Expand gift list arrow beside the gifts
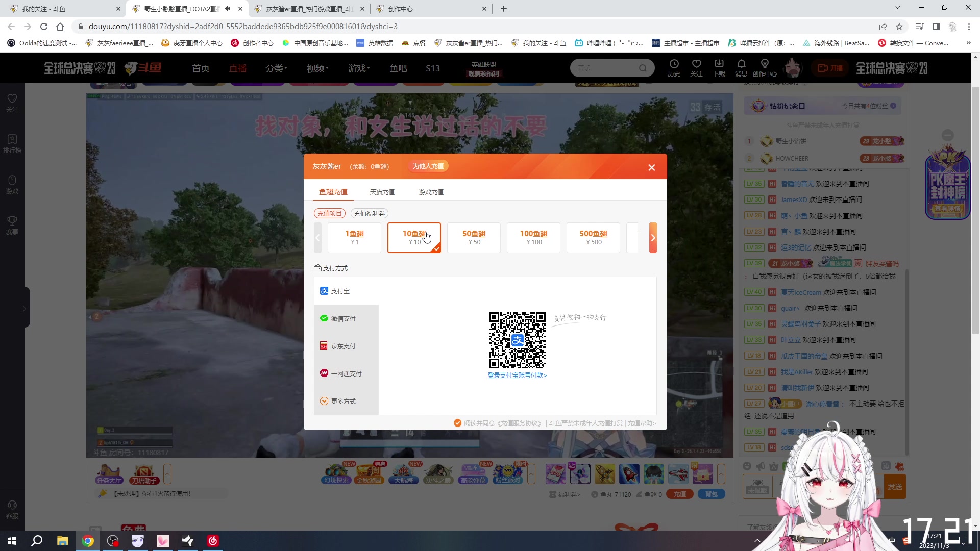The image size is (980, 551). click(x=721, y=474)
